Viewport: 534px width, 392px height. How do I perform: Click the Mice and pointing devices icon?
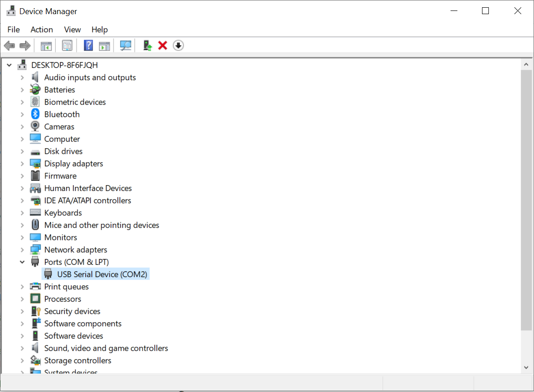(35, 225)
